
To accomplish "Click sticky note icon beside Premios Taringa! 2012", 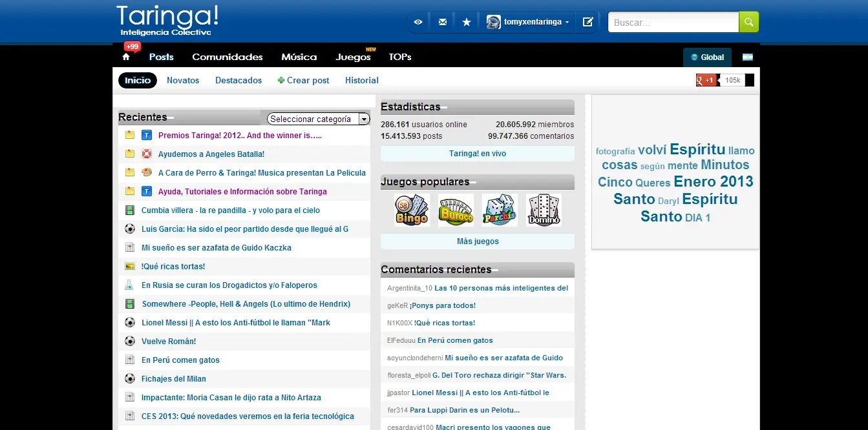I will 130,136.
